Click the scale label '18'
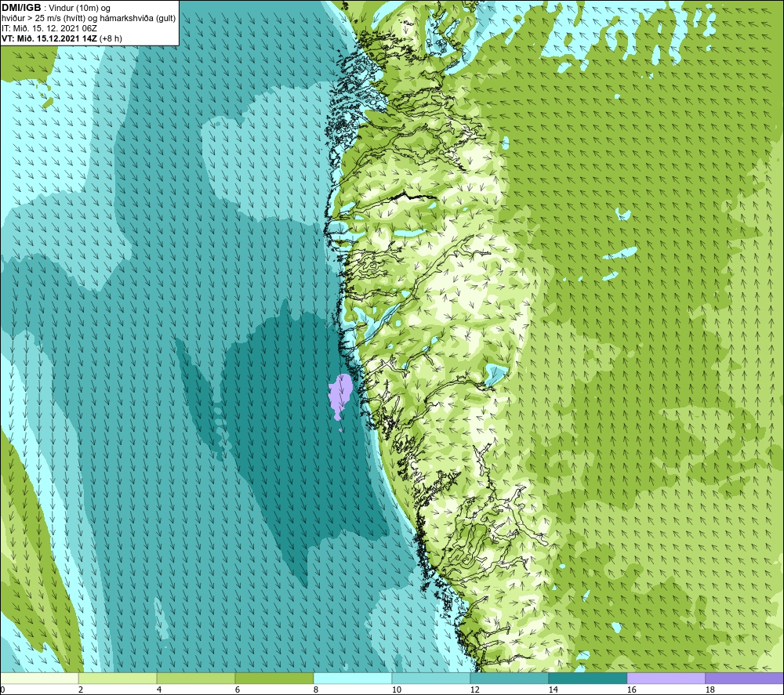Image resolution: width=784 pixels, height=695 pixels. [x=710, y=690]
